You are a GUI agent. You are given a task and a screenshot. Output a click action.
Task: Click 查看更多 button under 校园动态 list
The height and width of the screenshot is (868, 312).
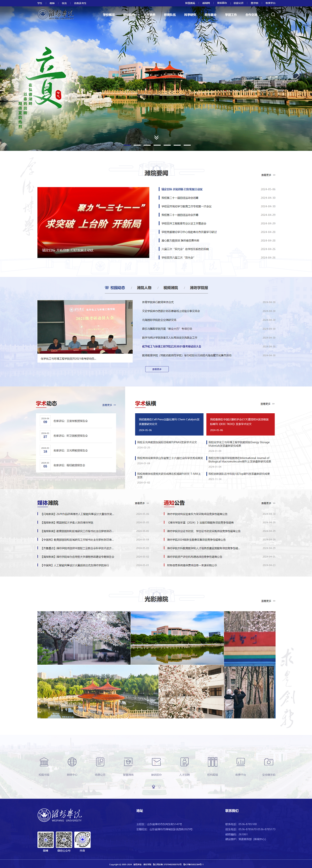pyautogui.click(x=157, y=369)
